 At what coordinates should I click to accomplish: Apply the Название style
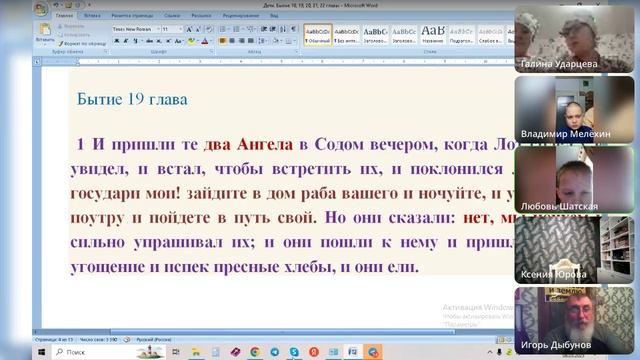click(x=433, y=35)
